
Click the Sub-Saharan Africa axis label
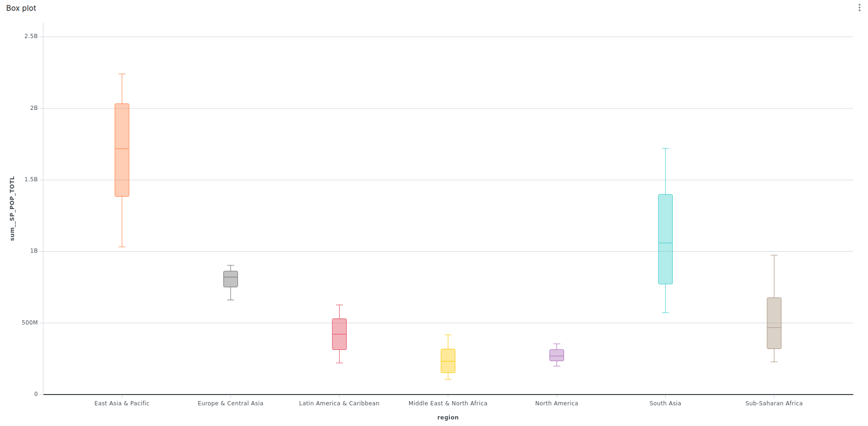point(774,403)
